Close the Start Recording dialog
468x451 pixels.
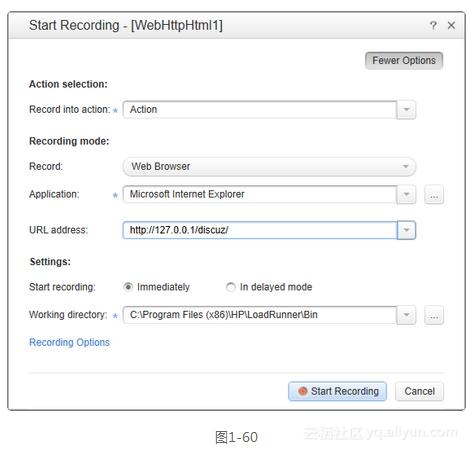451,25
